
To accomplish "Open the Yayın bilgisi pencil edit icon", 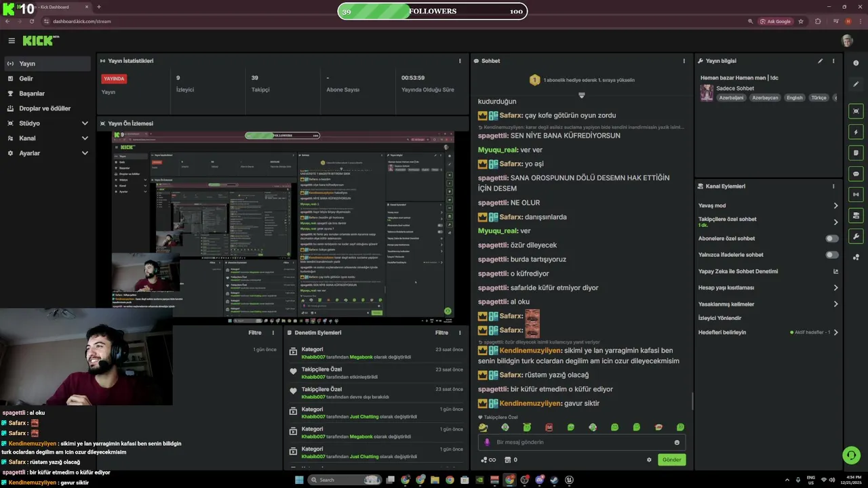I will [820, 61].
